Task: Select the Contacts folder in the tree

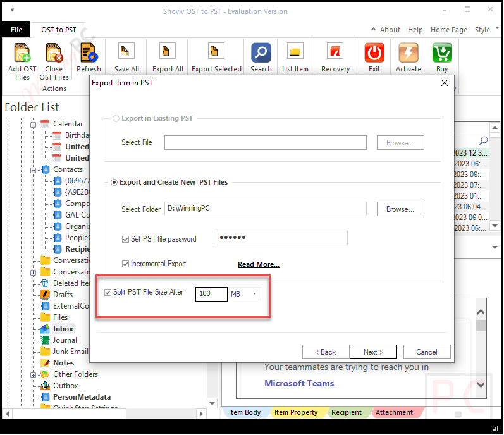Action: [68, 169]
